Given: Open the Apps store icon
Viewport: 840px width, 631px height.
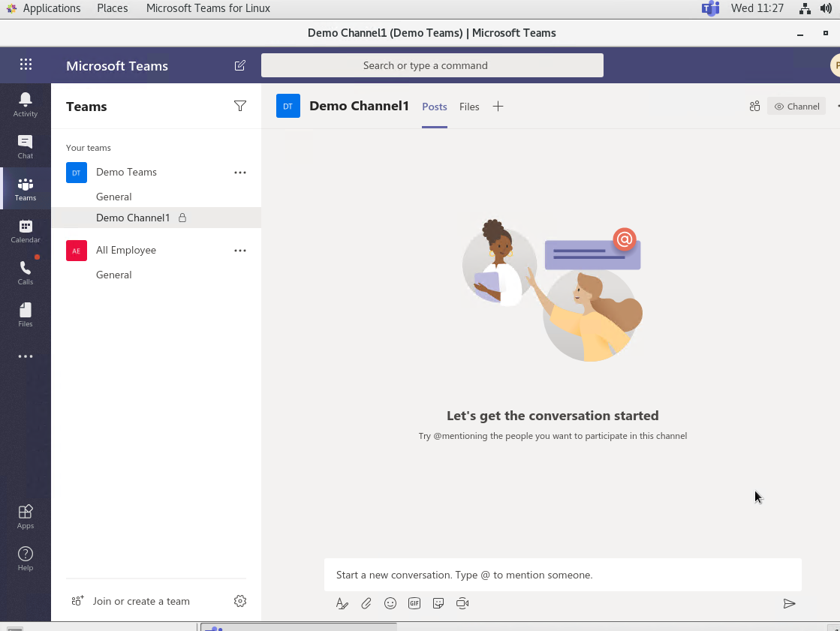Looking at the screenshot, I should (x=26, y=517).
